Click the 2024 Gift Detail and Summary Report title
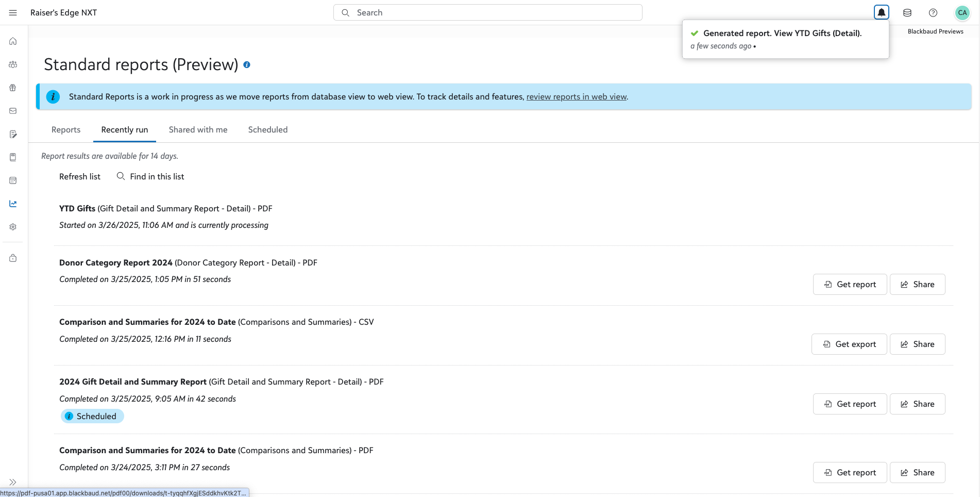Image resolution: width=980 pixels, height=497 pixels. [x=133, y=382]
